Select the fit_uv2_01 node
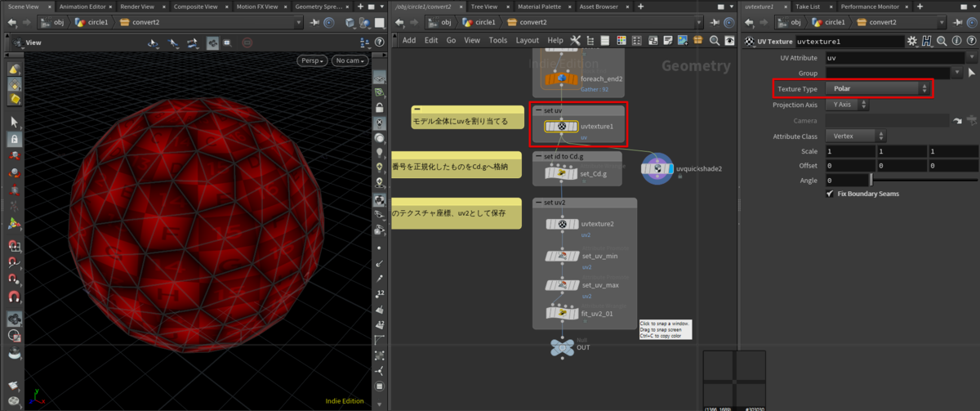Image resolution: width=980 pixels, height=411 pixels. (x=561, y=314)
